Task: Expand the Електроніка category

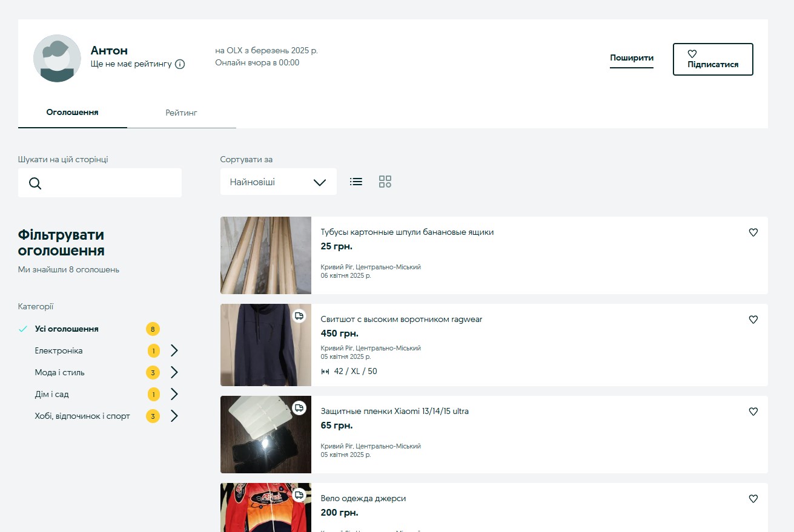Action: (x=174, y=350)
